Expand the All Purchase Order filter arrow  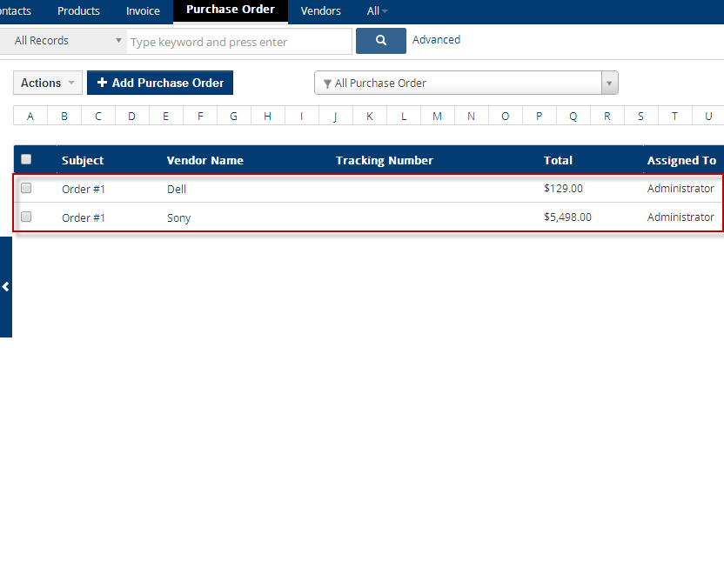tap(609, 84)
